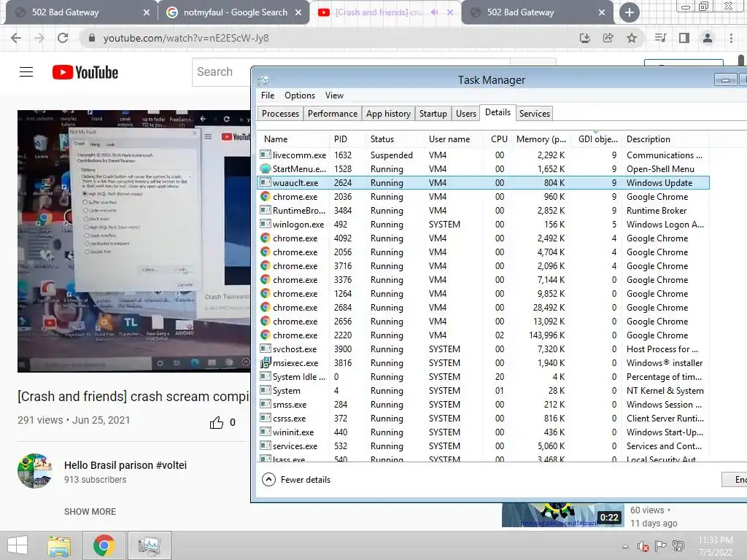
Task: Click the network tray icon
Action: 678,546
